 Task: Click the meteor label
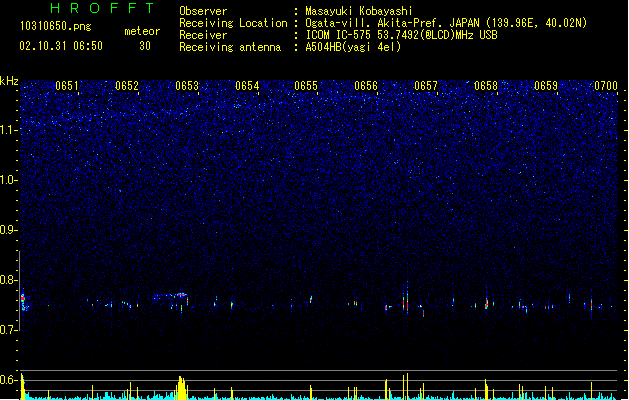142,31
